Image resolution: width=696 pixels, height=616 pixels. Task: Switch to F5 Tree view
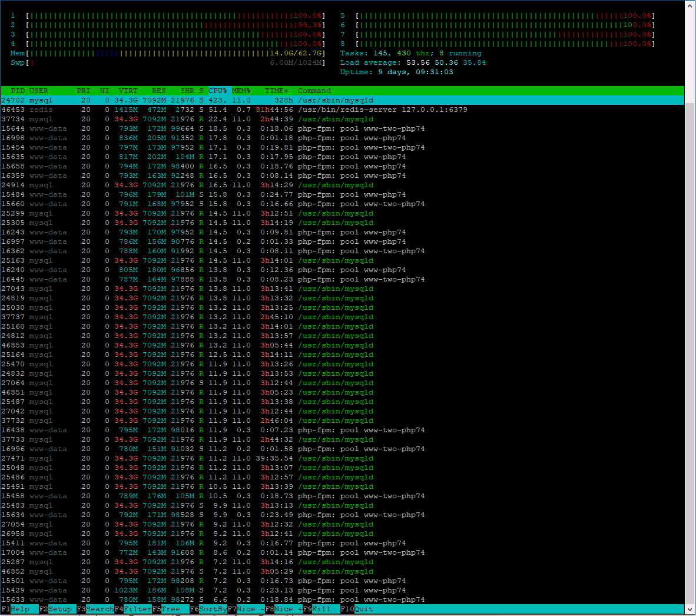(170, 609)
